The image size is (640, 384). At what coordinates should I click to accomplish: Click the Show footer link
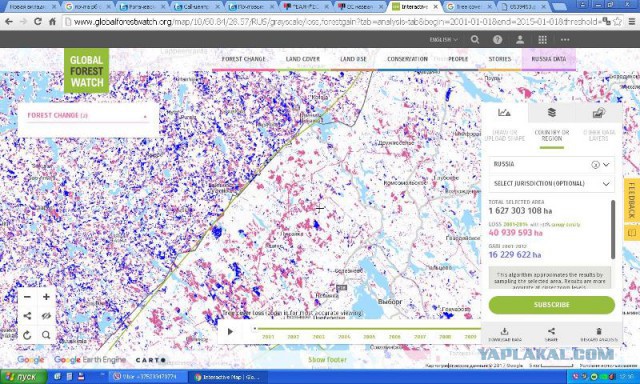(327, 360)
